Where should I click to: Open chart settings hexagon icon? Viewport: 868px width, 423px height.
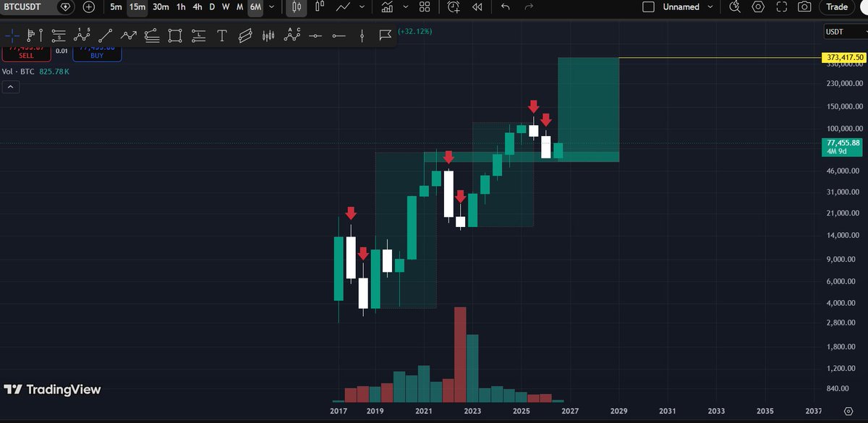[x=757, y=7]
